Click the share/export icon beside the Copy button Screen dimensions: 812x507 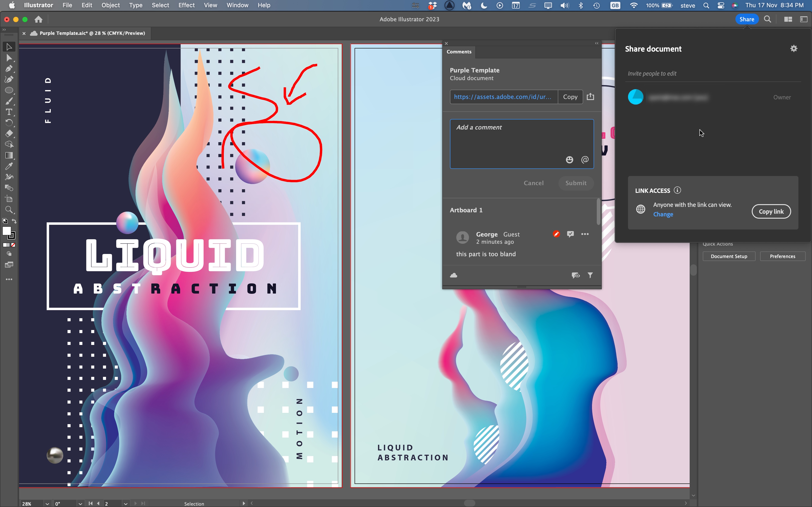[591, 97]
